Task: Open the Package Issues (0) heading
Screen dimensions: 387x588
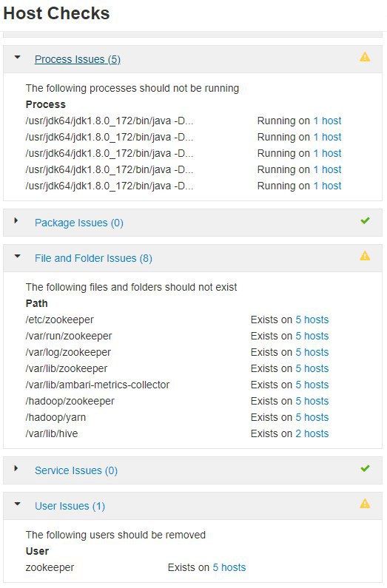Action: [x=79, y=223]
